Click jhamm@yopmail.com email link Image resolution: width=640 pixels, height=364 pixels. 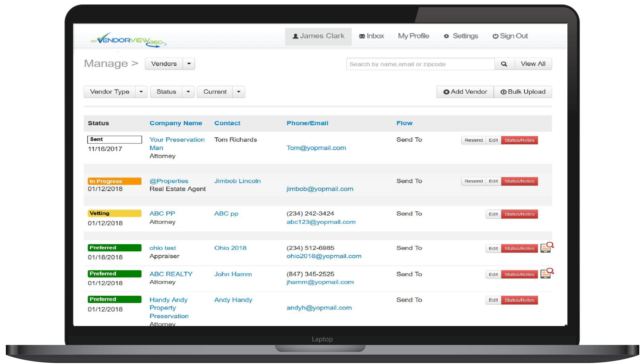pos(320,282)
